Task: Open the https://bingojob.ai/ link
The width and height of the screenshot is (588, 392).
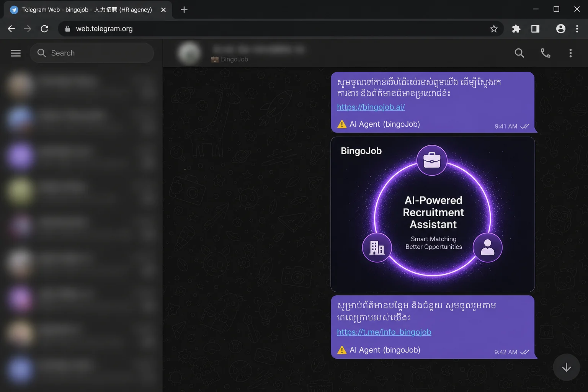Action: point(371,107)
